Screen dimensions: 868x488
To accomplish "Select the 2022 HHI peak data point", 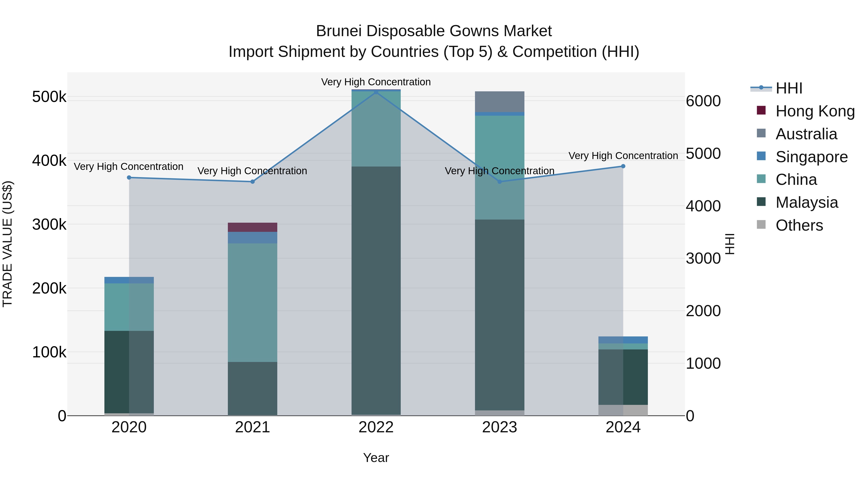I will pos(376,92).
